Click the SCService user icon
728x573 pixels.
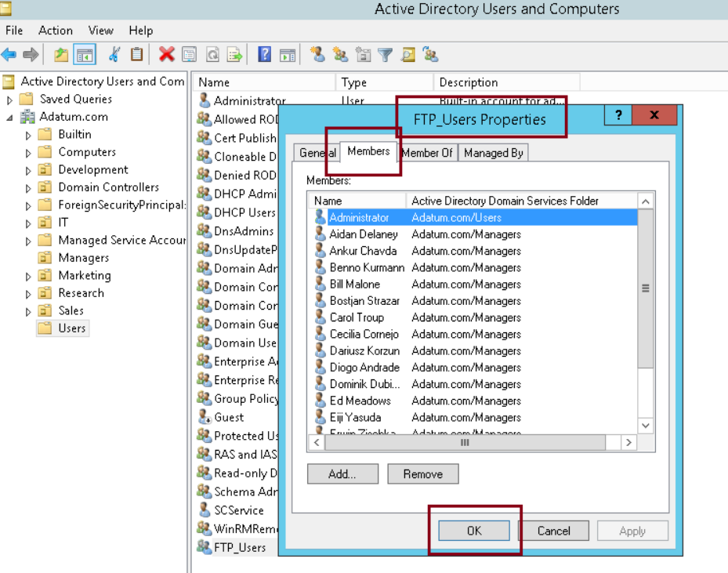205,510
